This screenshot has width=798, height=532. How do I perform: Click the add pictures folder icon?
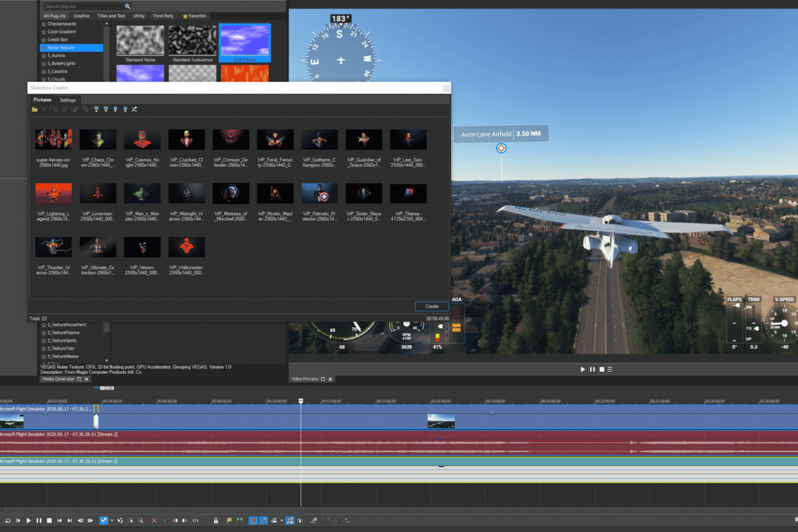[35, 109]
